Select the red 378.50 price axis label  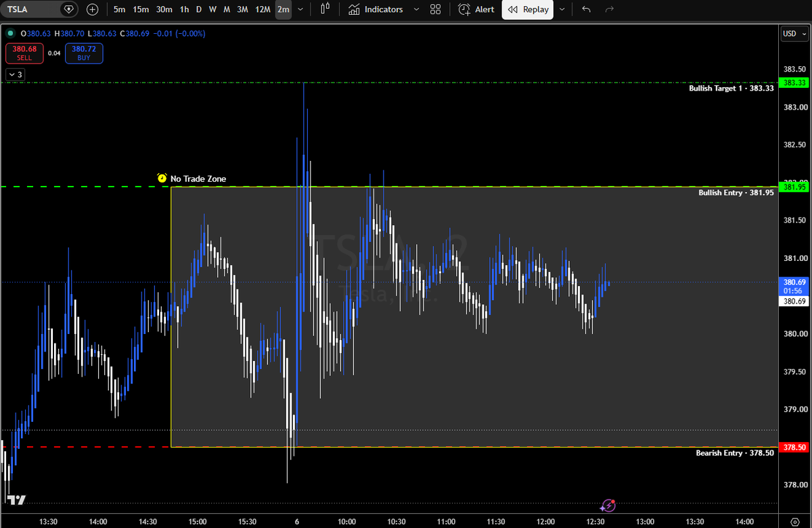(794, 447)
